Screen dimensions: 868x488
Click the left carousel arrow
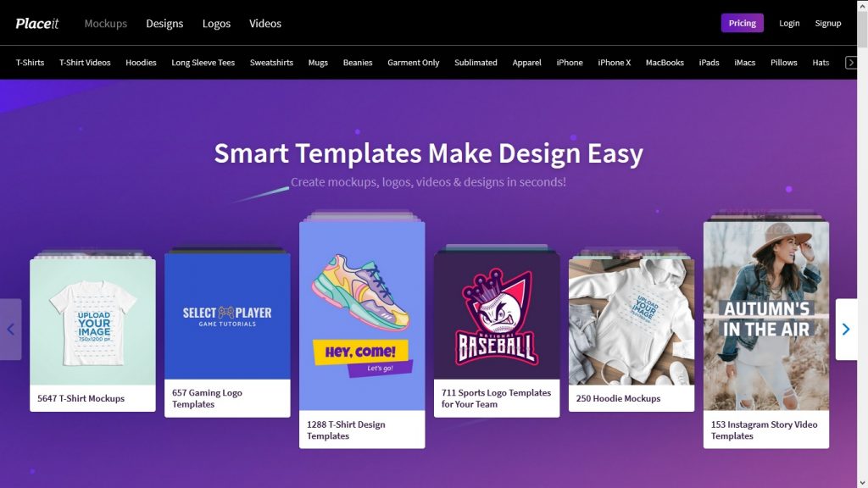point(10,330)
